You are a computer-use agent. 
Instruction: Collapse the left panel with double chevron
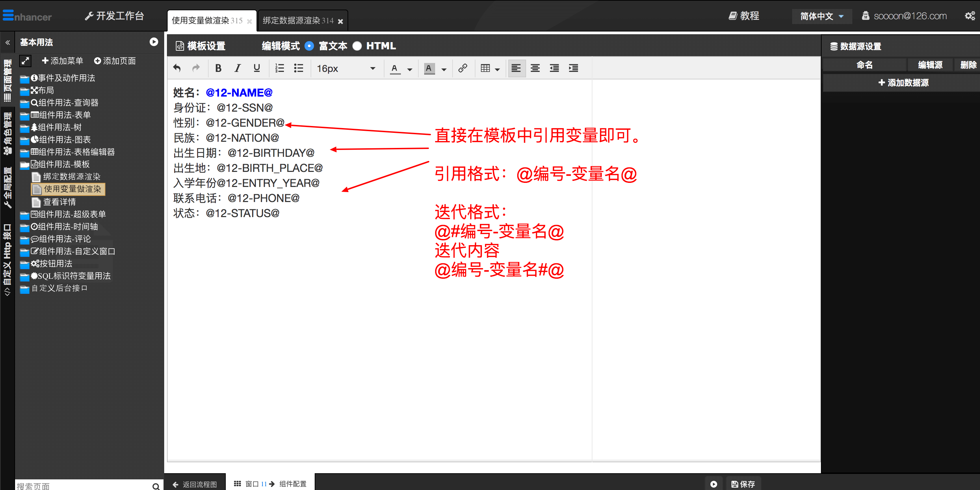point(8,43)
